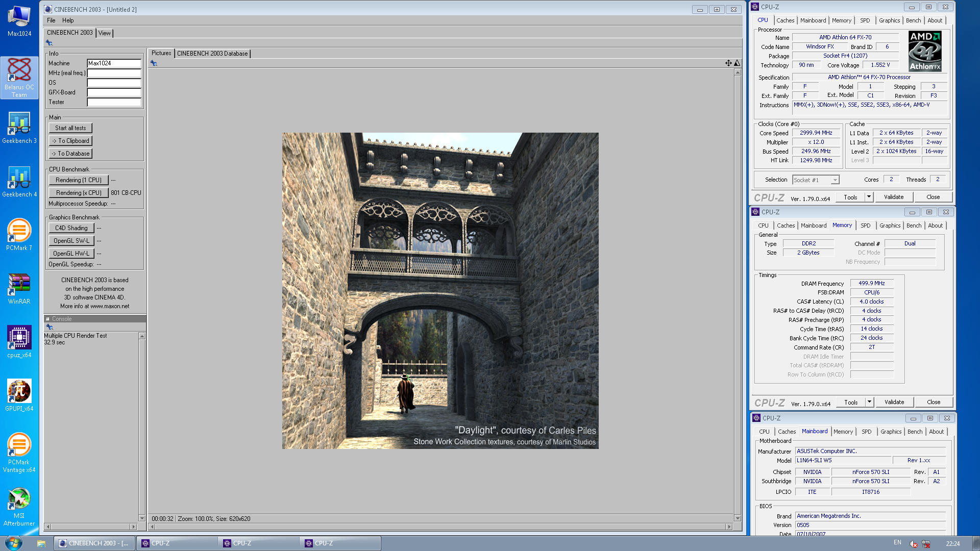Screen dimensions: 980x551
Task: Click the To Clipboard button
Action: point(70,141)
